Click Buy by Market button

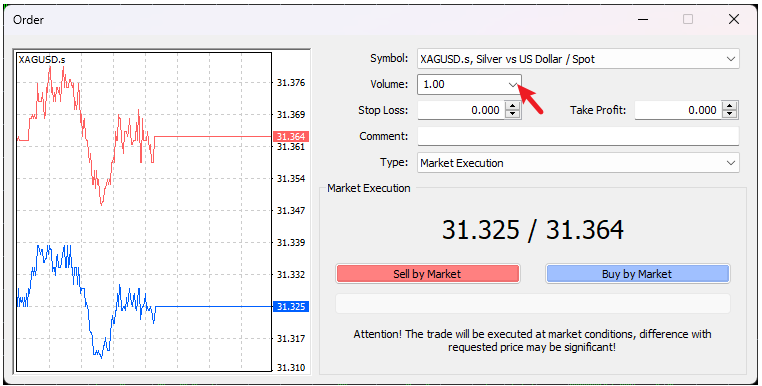(x=637, y=274)
